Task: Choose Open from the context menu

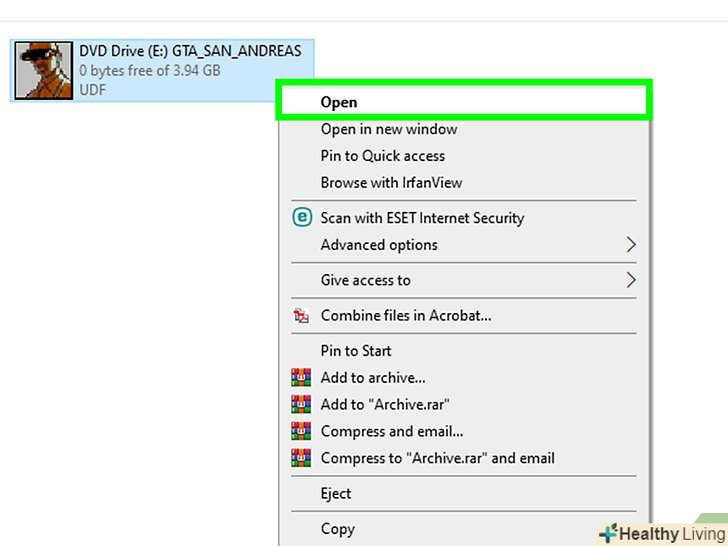Action: [339, 102]
